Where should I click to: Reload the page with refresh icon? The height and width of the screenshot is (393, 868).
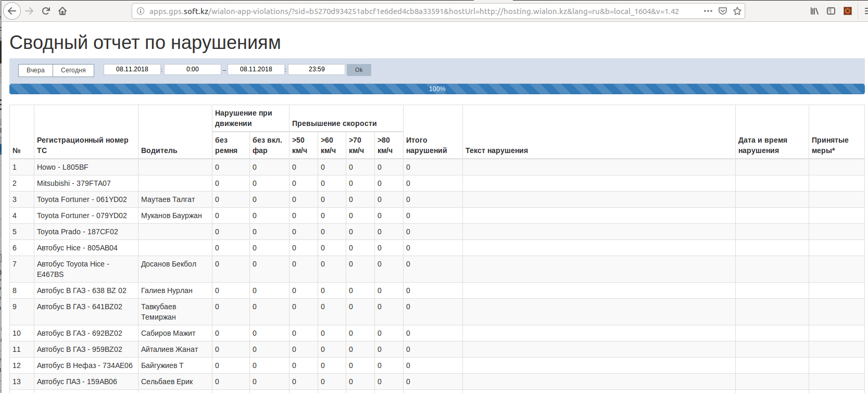tap(46, 11)
